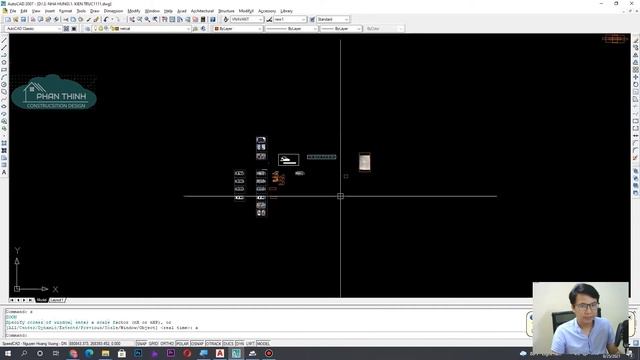
Task: Open the text style dropdown
Action: pos(247,20)
